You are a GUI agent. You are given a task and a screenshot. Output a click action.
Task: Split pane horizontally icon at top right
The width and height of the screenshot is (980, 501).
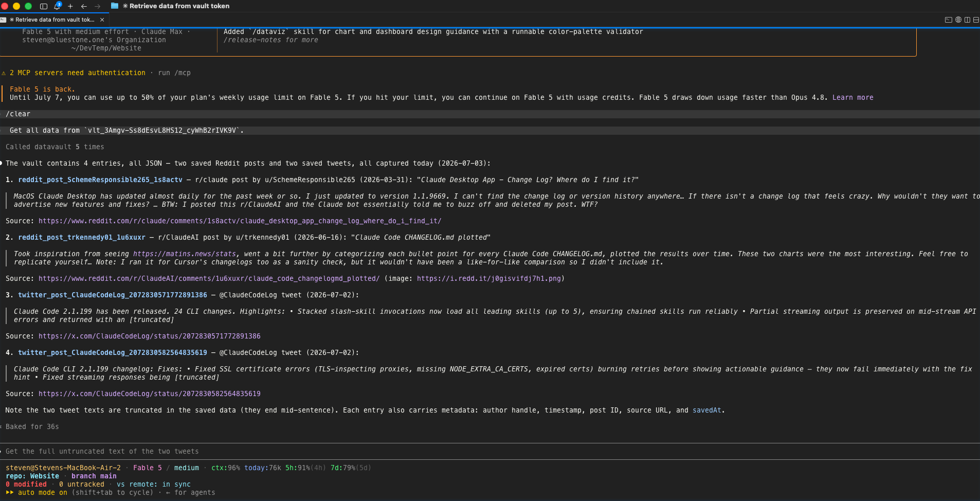click(976, 20)
